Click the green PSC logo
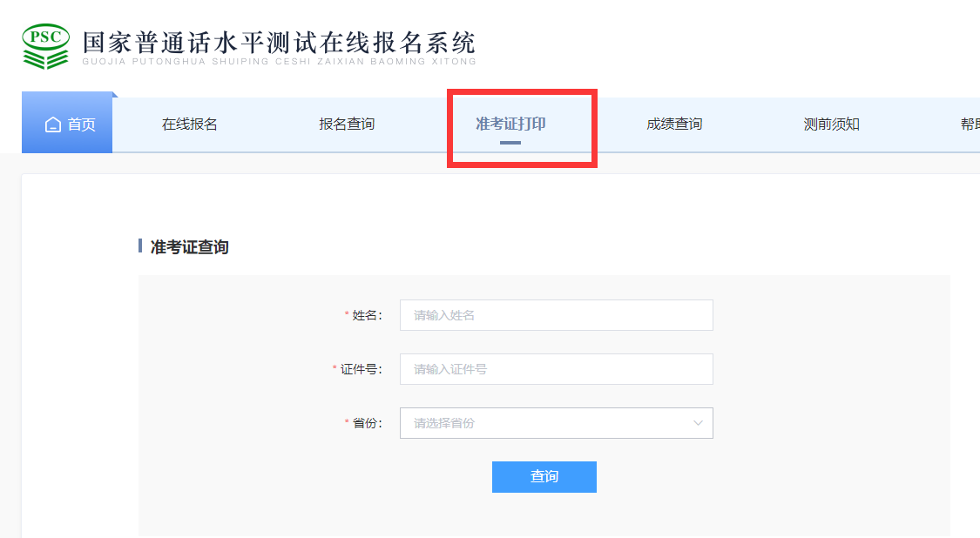980x538 pixels. coord(45,46)
